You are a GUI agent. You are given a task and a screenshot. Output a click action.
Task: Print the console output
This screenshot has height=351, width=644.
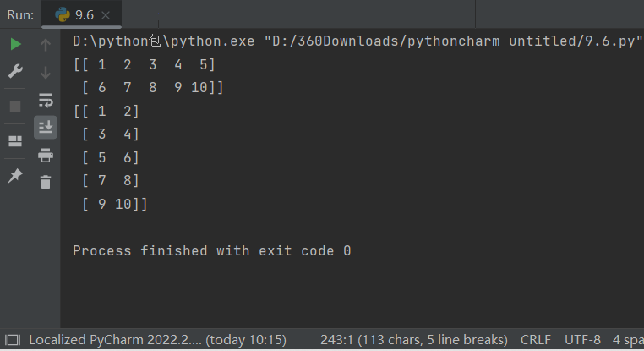pos(46,156)
